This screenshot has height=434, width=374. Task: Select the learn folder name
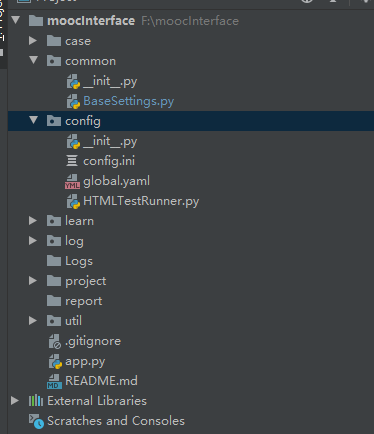coord(80,221)
